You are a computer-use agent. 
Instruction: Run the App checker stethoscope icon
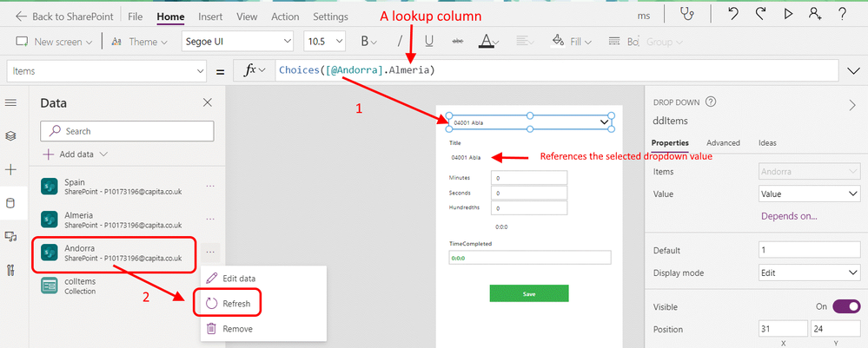click(x=688, y=16)
